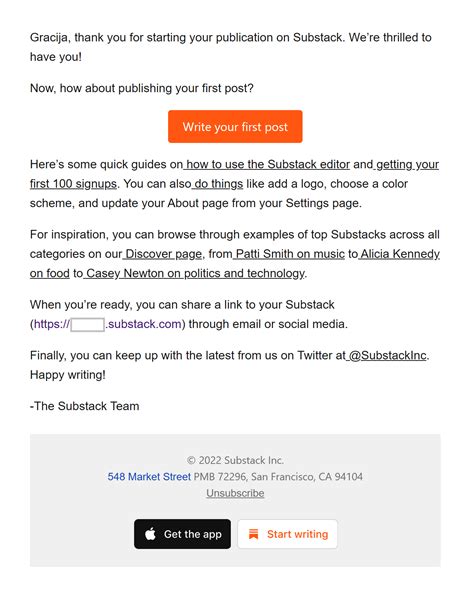Open the how to use the Substack editor guide
474x593 pixels.
click(267, 165)
